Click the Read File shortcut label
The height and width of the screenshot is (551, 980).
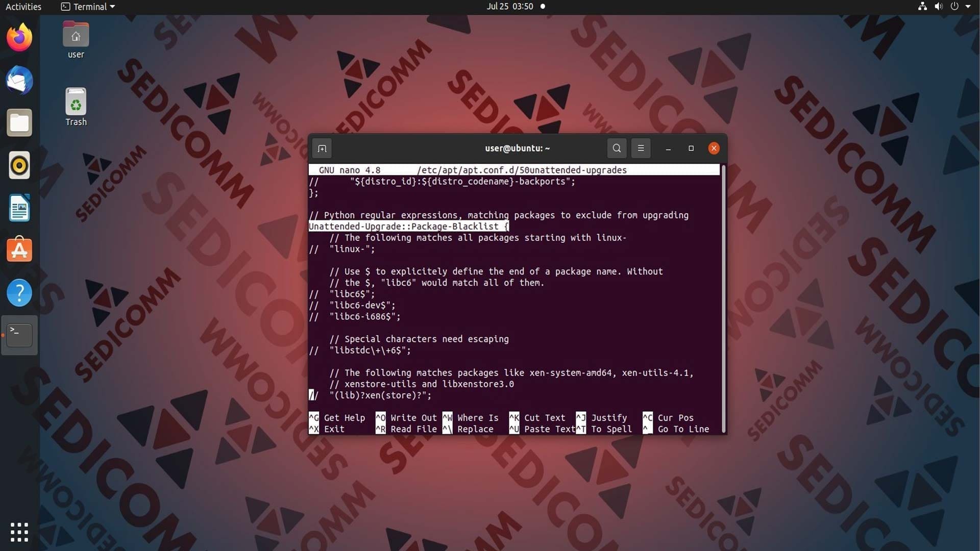coord(413,429)
